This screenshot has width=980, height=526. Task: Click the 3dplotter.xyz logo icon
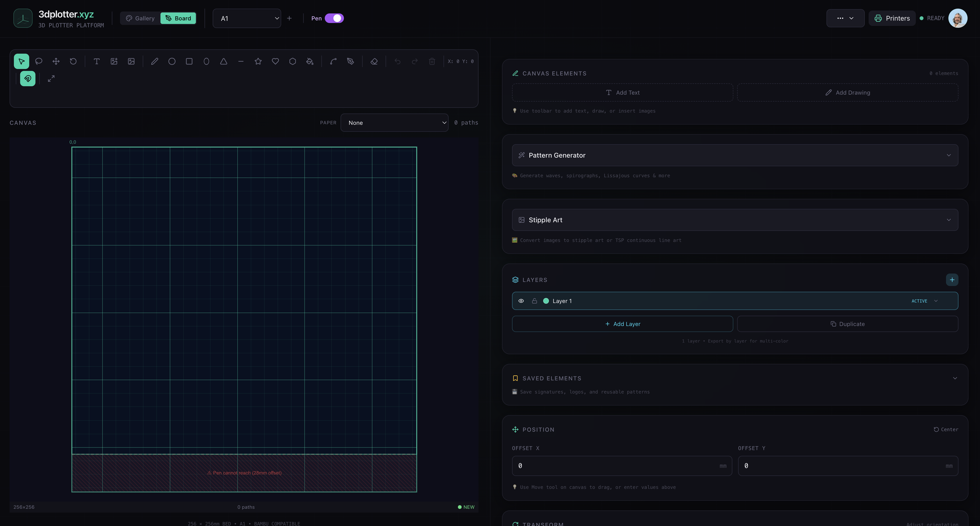[x=23, y=18]
